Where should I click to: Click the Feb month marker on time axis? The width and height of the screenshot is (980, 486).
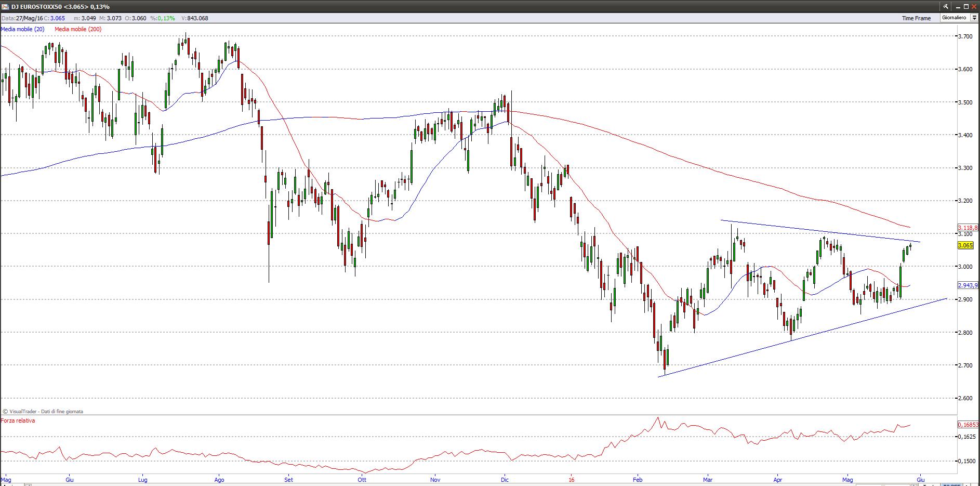pyautogui.click(x=638, y=480)
